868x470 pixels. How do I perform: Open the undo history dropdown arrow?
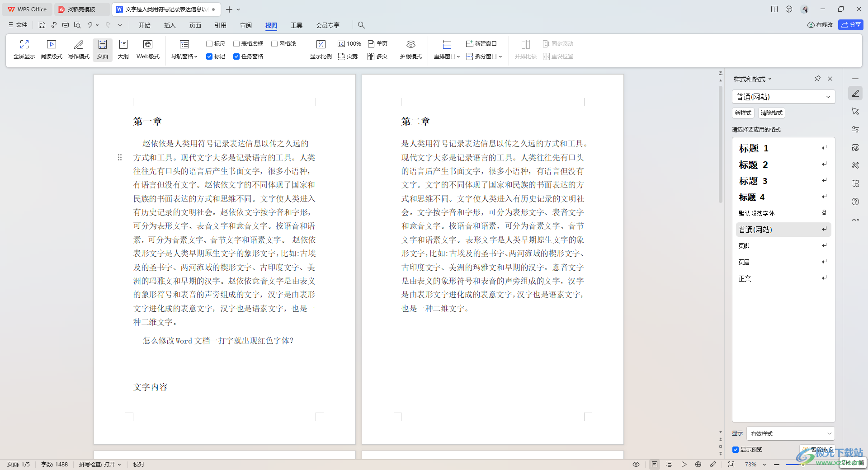(97, 25)
